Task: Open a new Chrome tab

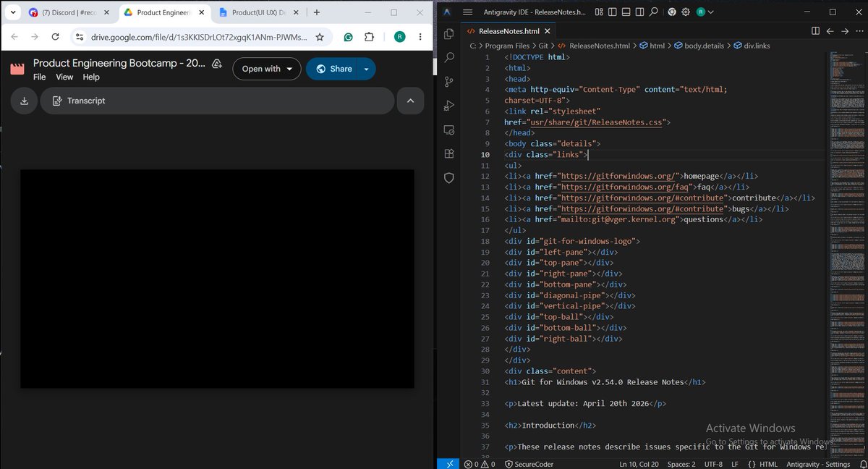Action: pyautogui.click(x=316, y=12)
